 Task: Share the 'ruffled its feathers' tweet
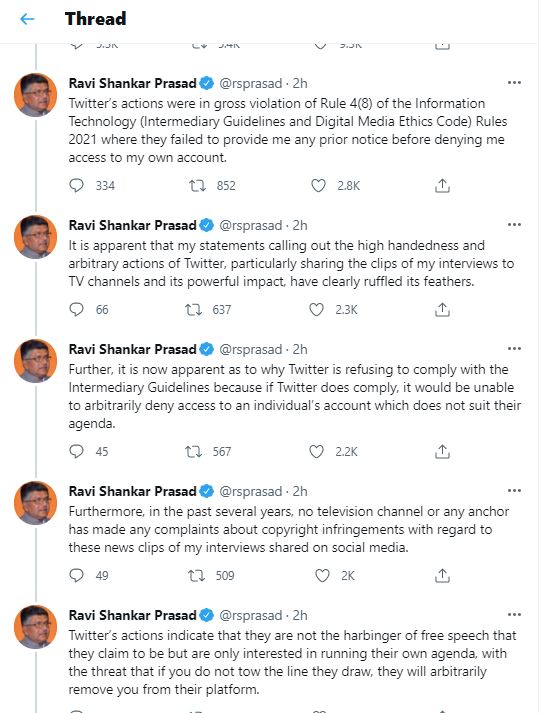(442, 310)
